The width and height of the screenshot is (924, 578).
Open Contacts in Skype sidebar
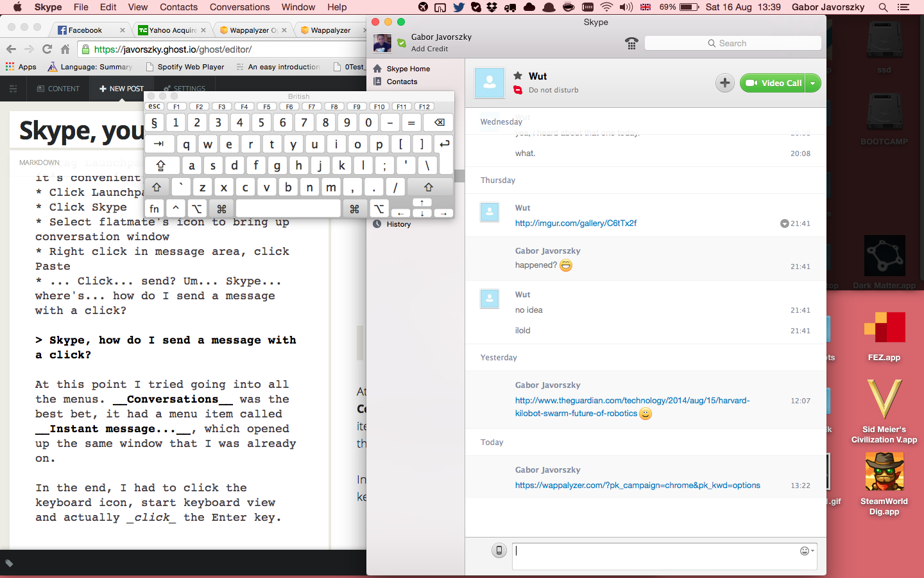click(402, 82)
